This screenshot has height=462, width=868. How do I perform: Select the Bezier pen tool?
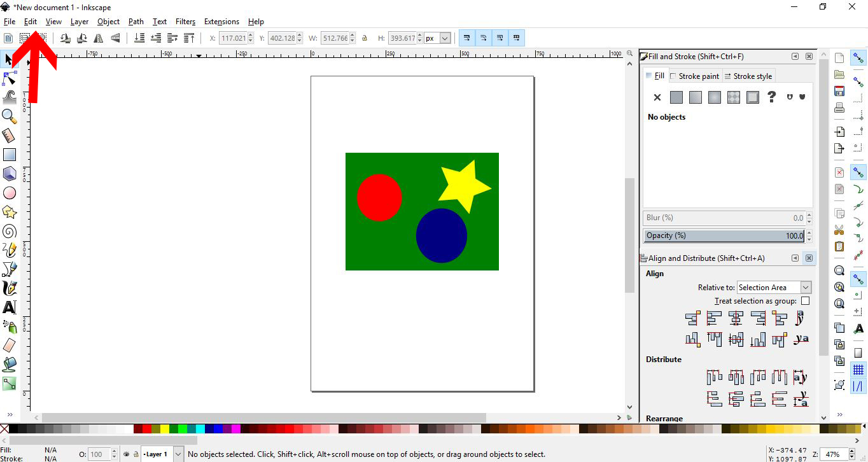coord(10,269)
